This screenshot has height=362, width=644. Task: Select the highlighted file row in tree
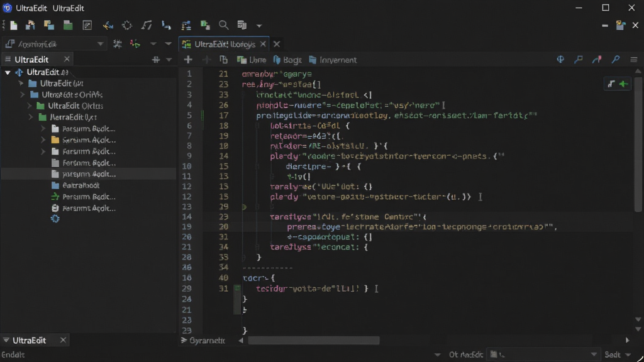click(x=88, y=174)
